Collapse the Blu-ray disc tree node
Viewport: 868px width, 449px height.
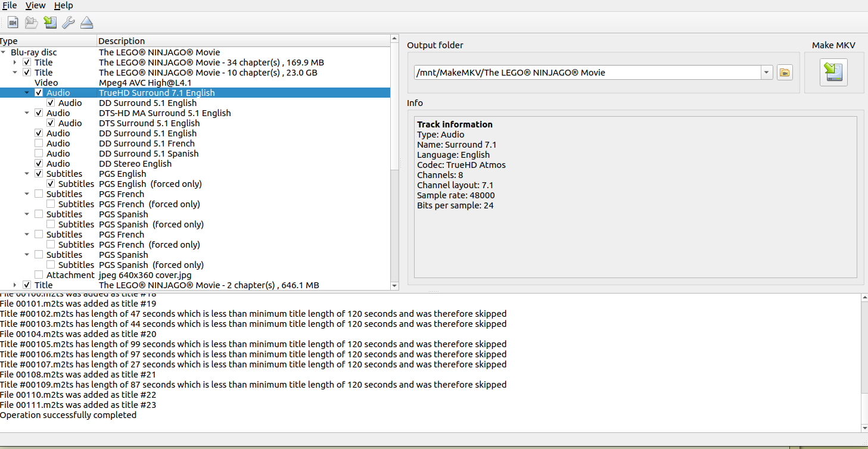(x=4, y=52)
